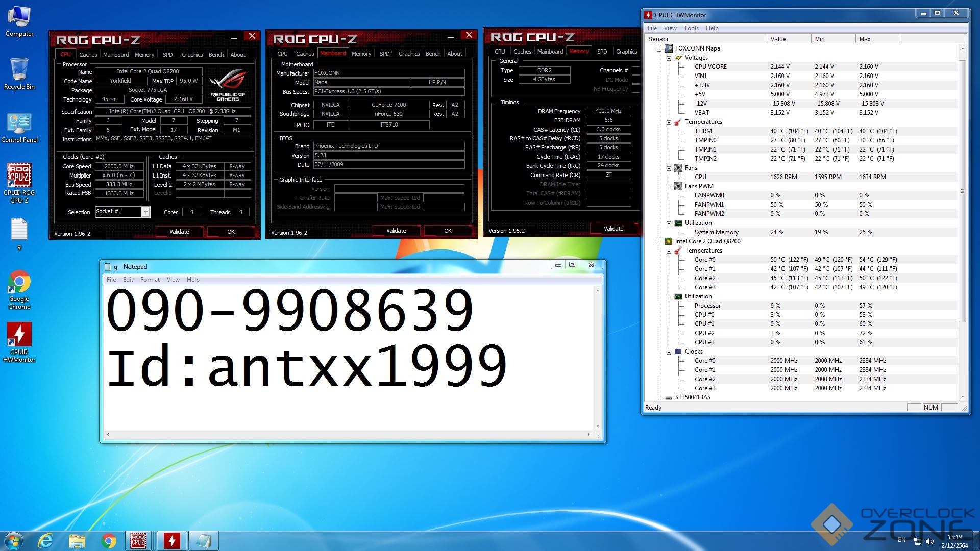Collapse the Voltages tree node
Image resolution: width=980 pixels, height=551 pixels.
(x=669, y=58)
